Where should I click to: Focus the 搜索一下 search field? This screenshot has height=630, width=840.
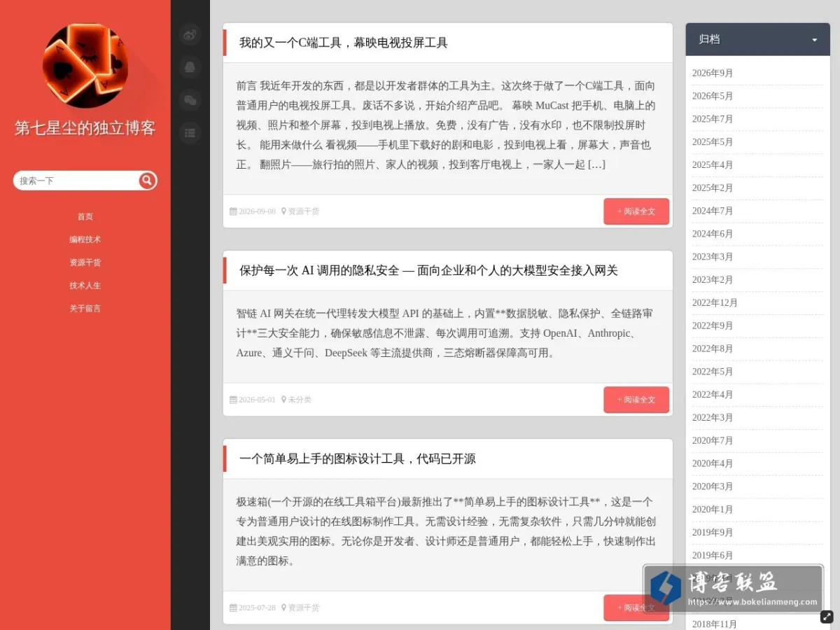[x=77, y=181]
